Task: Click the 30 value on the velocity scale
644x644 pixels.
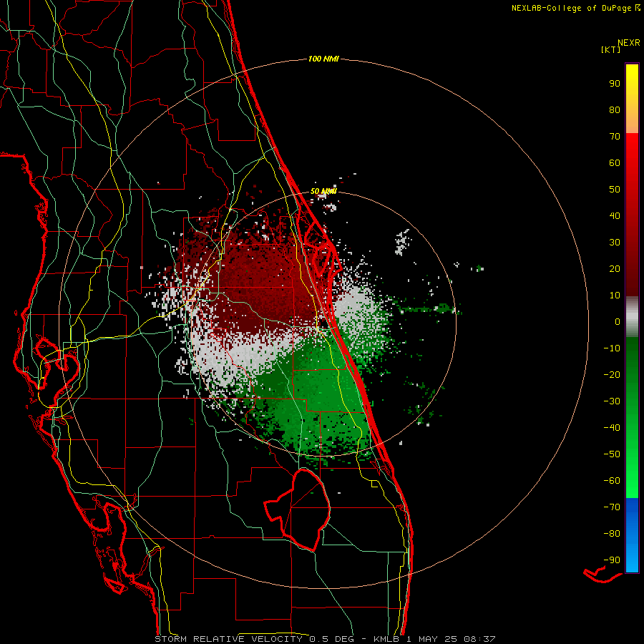Action: tap(615, 243)
